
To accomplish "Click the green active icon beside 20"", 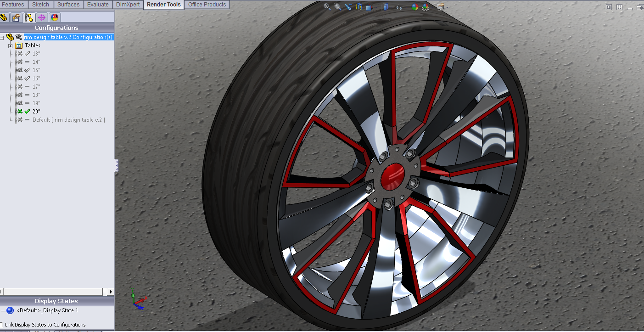I will click(19, 111).
